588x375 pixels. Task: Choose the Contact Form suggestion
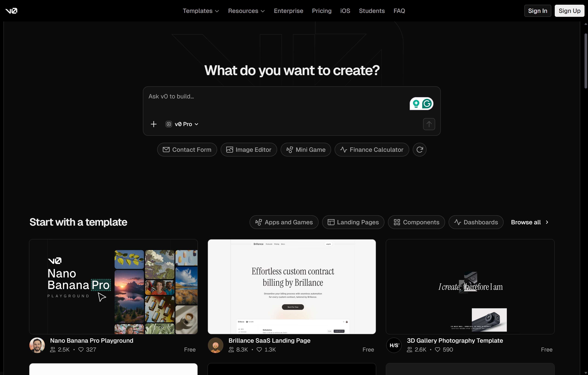(x=187, y=150)
